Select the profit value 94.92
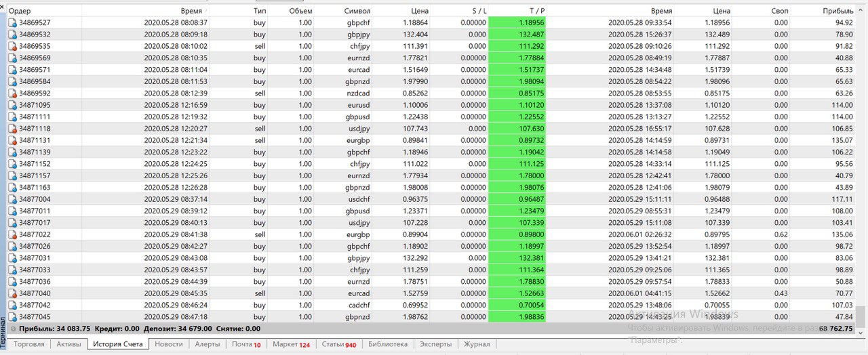 (843, 22)
